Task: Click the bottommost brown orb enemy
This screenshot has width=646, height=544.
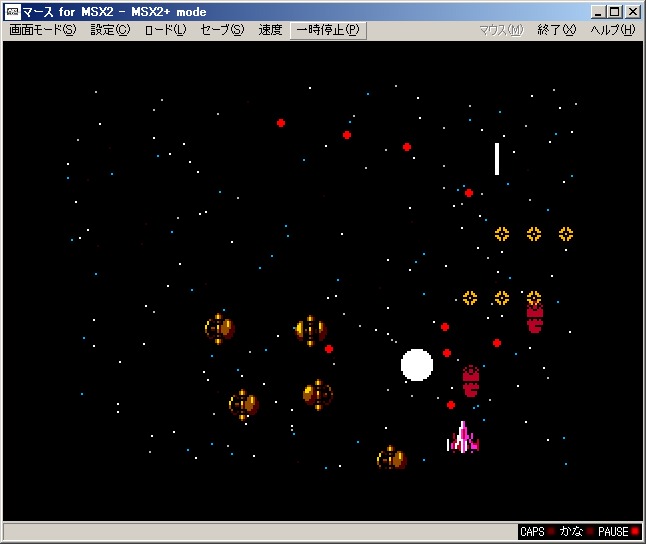Action: coord(391,459)
